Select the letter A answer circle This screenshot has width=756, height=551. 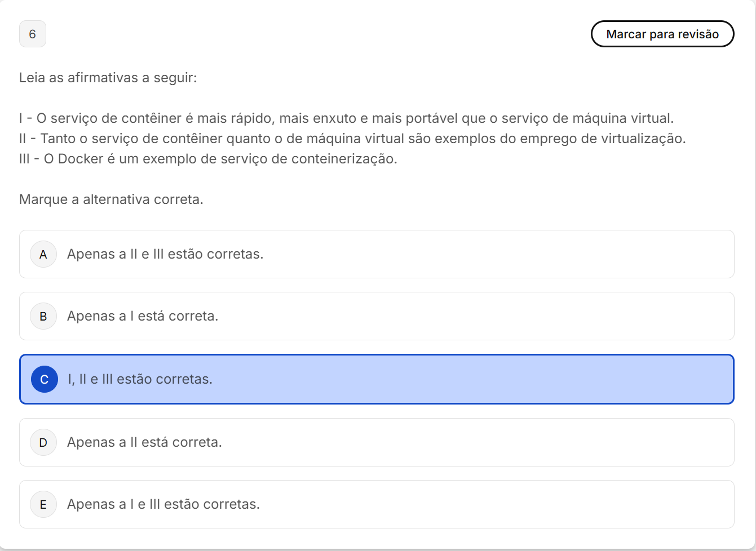(43, 255)
